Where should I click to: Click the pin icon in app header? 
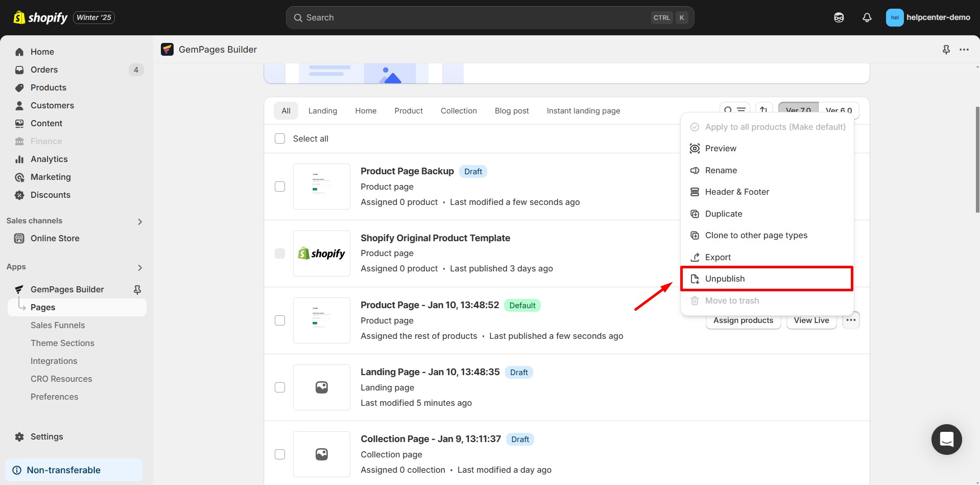[x=946, y=50]
